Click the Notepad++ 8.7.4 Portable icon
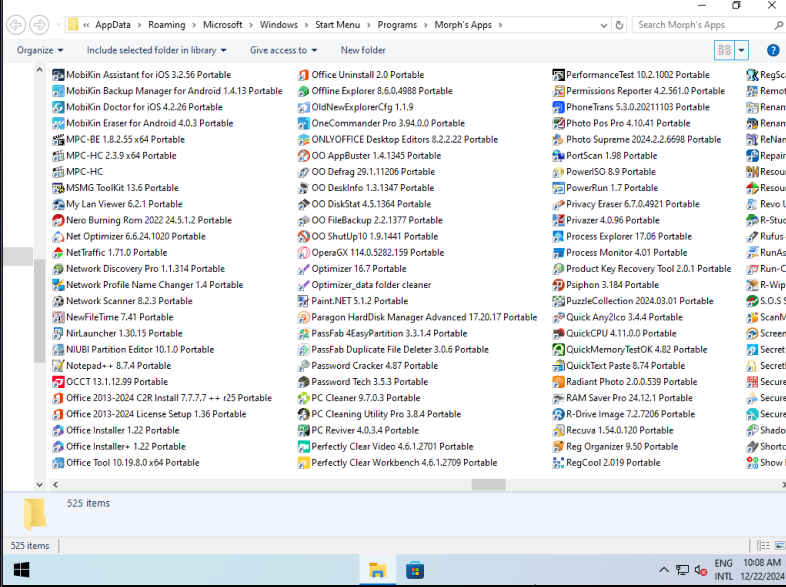786x587 pixels. pyautogui.click(x=58, y=365)
